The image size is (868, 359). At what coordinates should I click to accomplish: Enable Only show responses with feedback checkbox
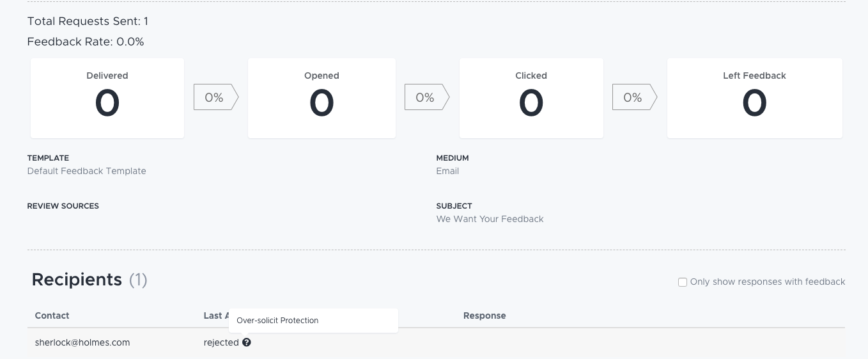pyautogui.click(x=683, y=282)
